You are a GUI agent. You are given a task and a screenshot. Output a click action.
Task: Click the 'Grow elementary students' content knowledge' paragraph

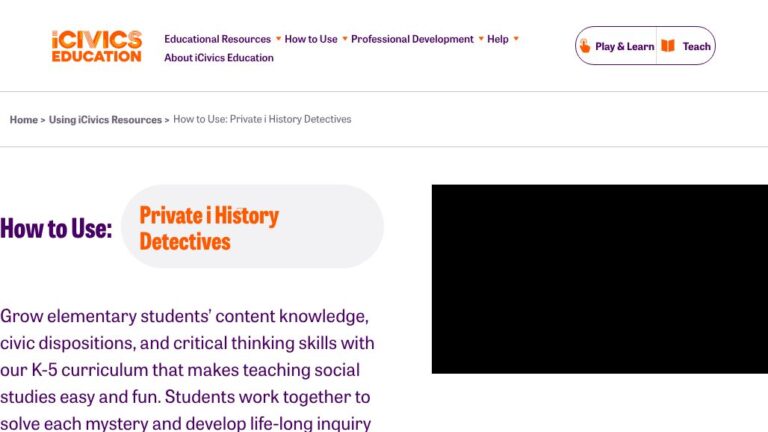click(x=187, y=370)
